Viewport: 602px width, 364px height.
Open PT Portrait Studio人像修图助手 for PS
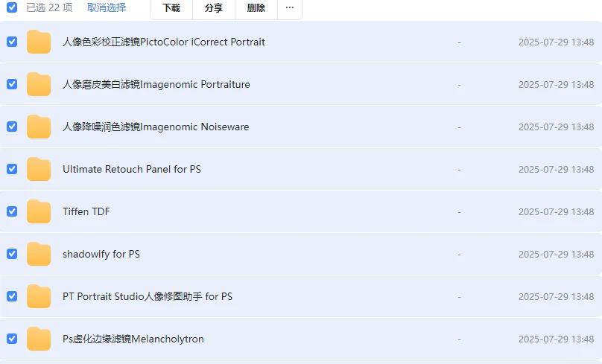[x=148, y=296]
